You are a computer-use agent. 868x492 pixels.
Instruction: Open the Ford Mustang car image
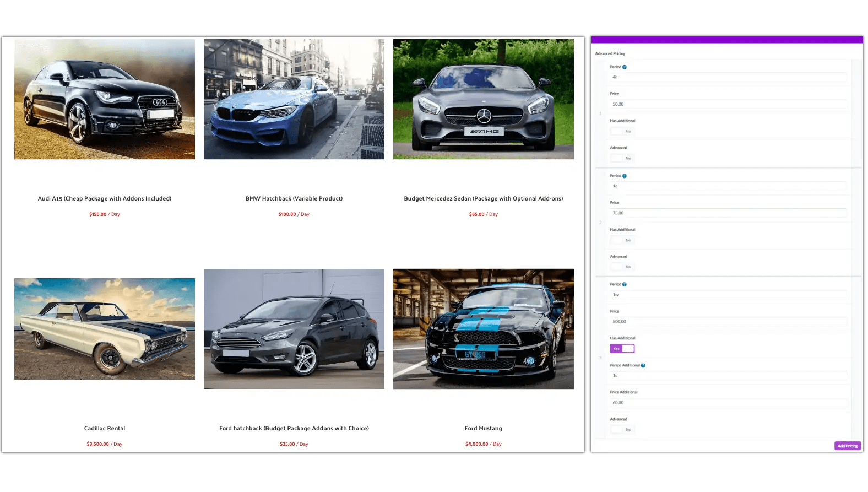[x=484, y=329]
